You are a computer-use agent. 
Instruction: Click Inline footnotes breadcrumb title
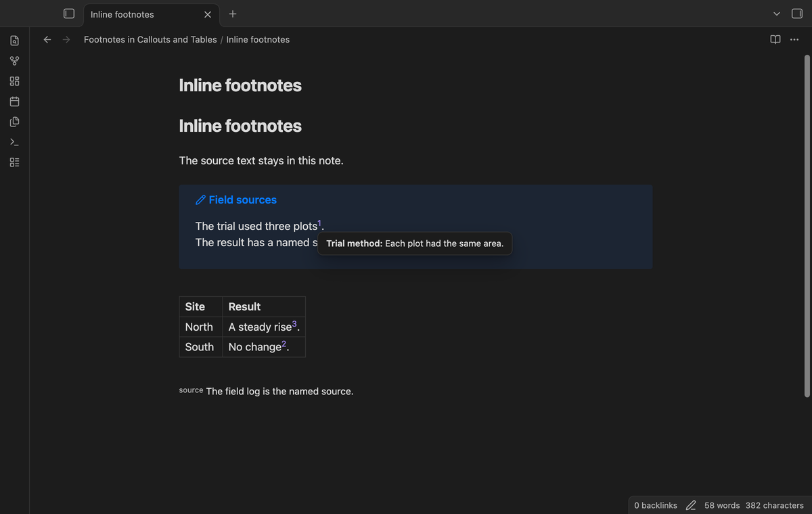258,39
